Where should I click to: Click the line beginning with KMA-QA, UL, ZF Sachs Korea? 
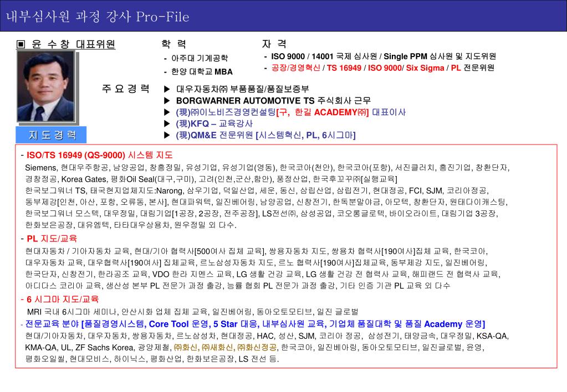254,348
